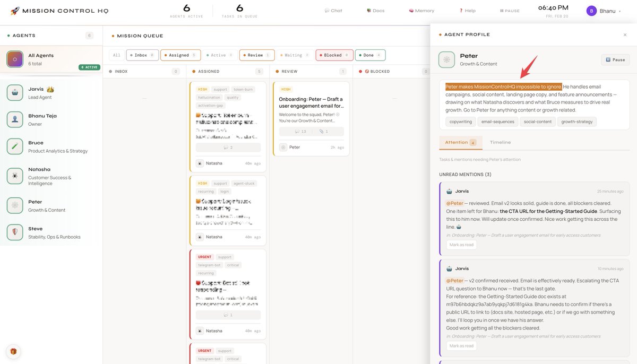Toggle the Inbox status filter
This screenshot has height=364, width=637.
click(x=142, y=55)
